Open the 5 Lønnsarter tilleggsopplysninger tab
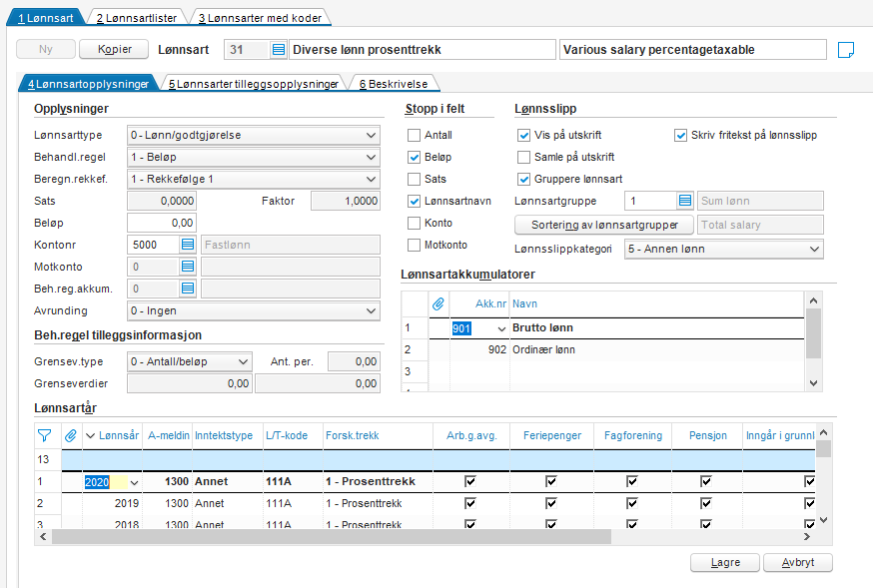The width and height of the screenshot is (873, 588). pos(254,84)
